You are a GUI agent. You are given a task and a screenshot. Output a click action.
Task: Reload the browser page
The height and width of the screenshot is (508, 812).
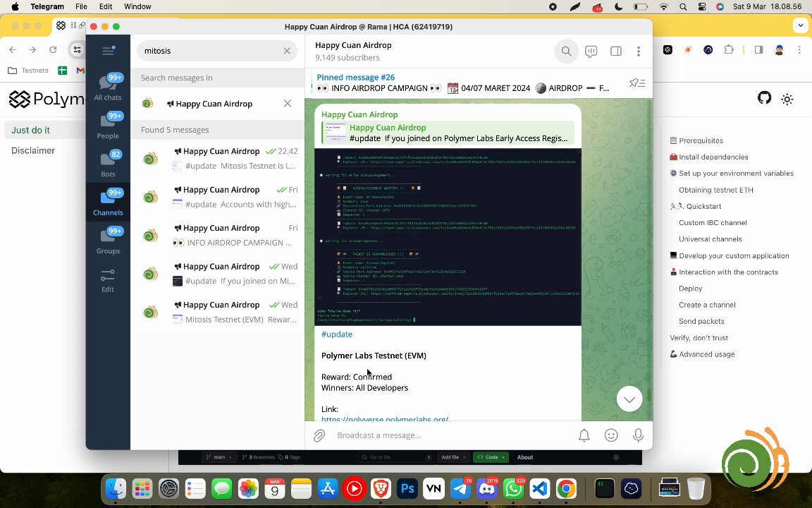point(53,50)
